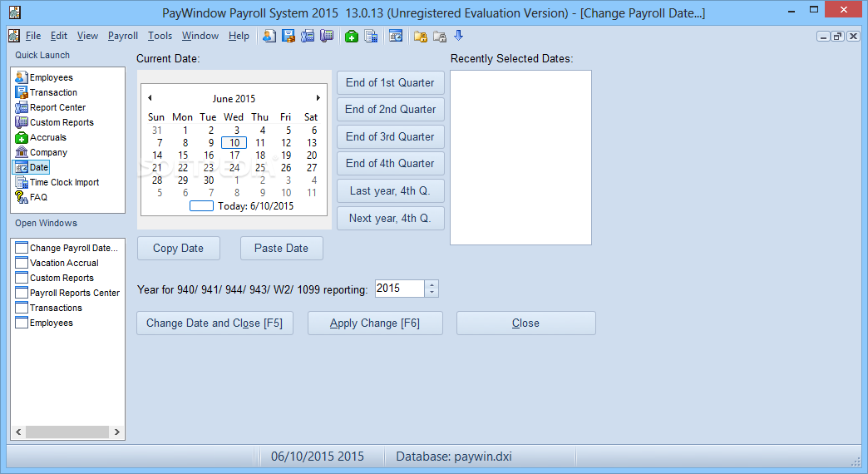Click the blue down arrow toolbar icon
The image size is (868, 474).
[458, 36]
